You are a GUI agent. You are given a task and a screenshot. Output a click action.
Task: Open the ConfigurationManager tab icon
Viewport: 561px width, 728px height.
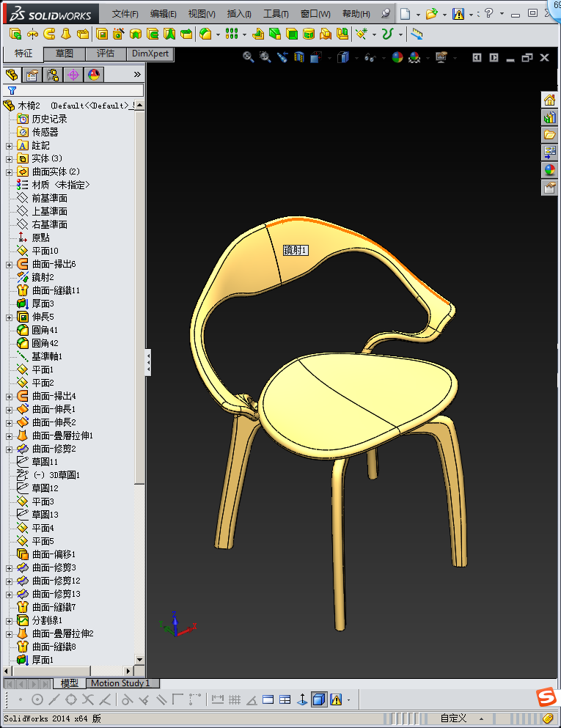point(53,75)
